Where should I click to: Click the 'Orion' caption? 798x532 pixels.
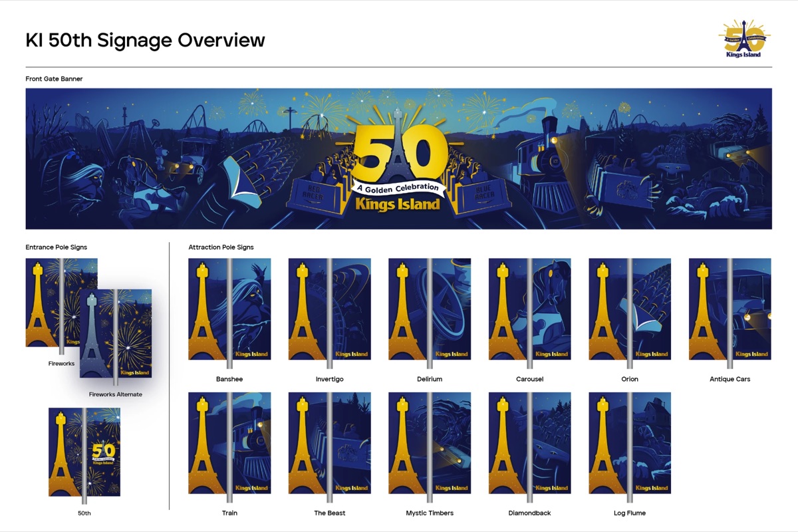click(630, 379)
